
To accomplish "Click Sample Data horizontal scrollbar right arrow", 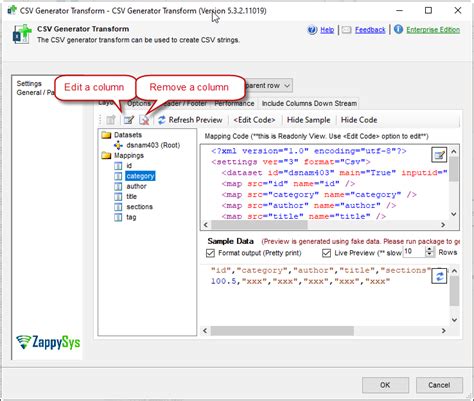I will pyautogui.click(x=443, y=331).
